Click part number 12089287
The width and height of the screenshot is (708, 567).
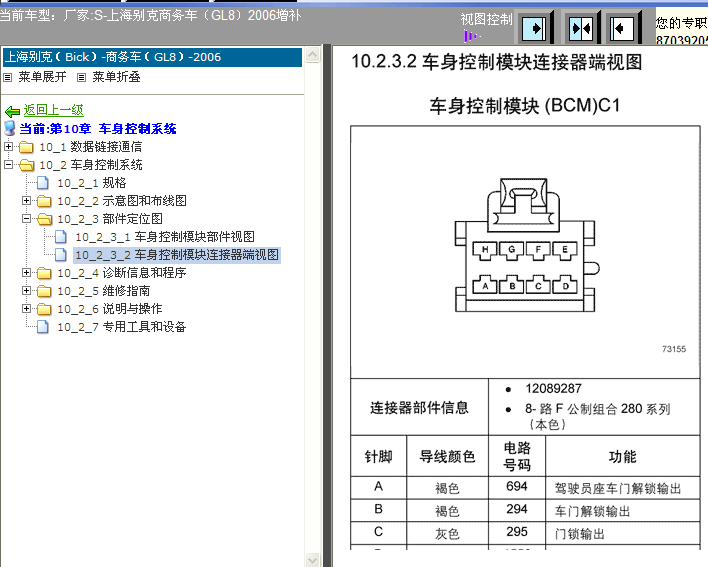[554, 389]
